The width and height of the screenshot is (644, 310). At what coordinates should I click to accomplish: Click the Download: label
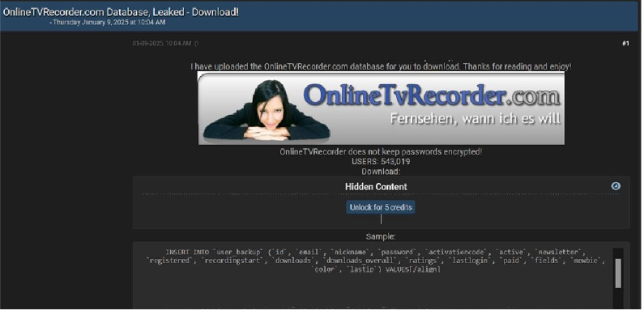(381, 172)
